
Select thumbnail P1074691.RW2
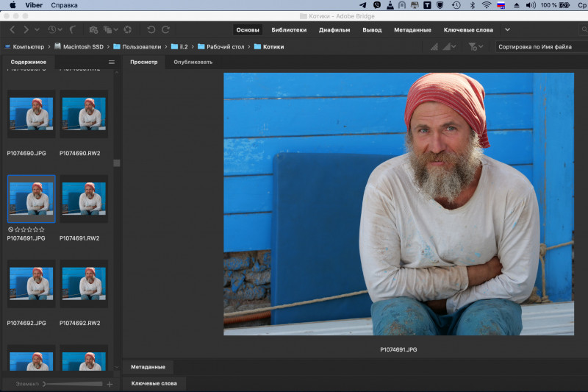[84, 199]
